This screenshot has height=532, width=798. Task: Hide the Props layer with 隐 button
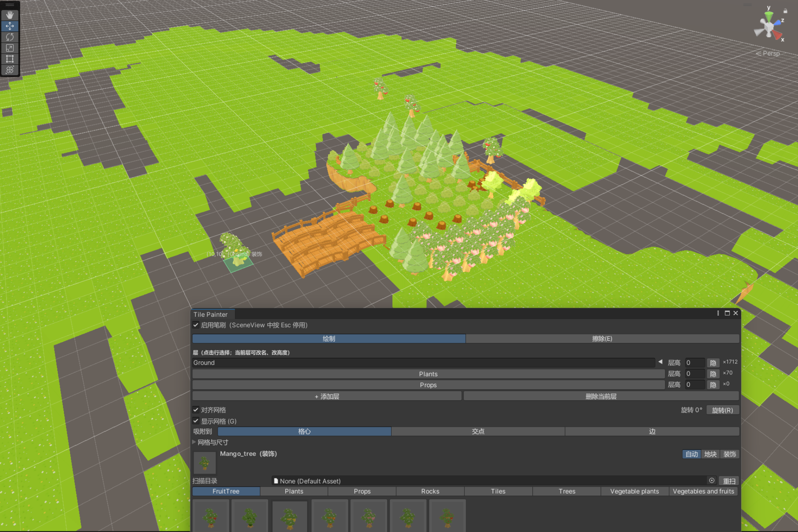(713, 385)
